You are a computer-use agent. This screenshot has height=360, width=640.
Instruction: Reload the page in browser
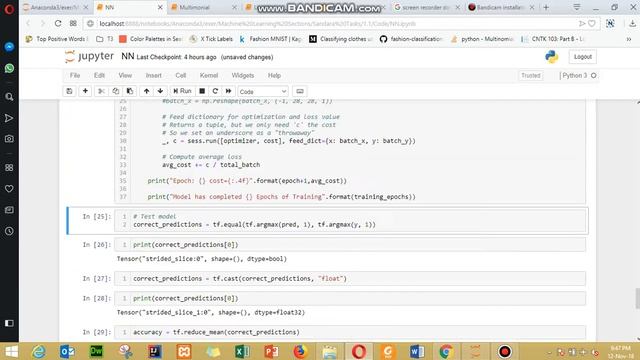58,24
